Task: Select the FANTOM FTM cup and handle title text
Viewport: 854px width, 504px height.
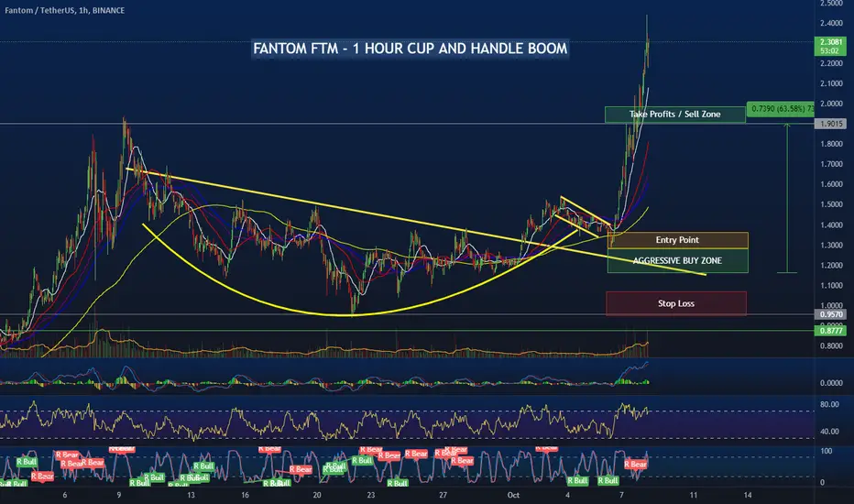Action: click(411, 49)
